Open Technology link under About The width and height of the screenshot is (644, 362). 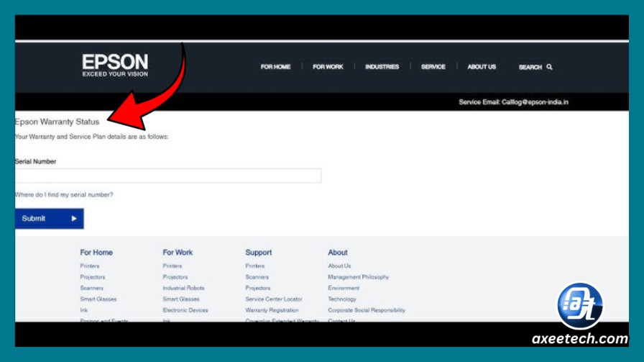click(x=341, y=299)
